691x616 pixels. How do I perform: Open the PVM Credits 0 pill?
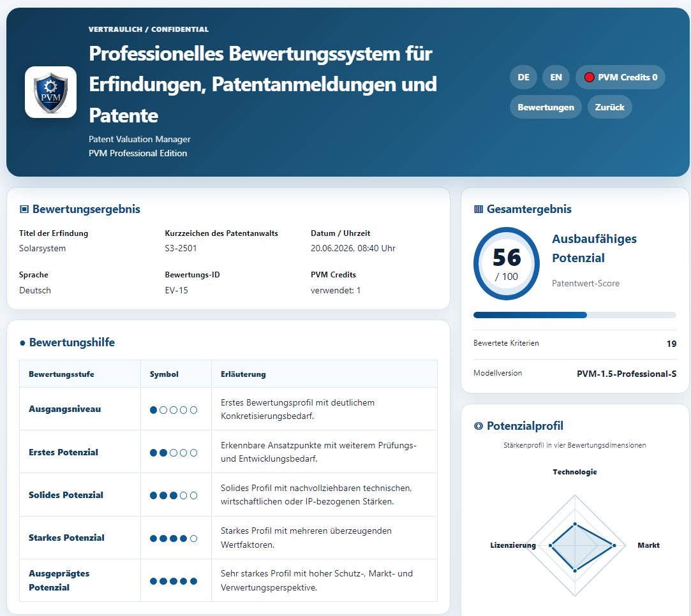pyautogui.click(x=620, y=77)
